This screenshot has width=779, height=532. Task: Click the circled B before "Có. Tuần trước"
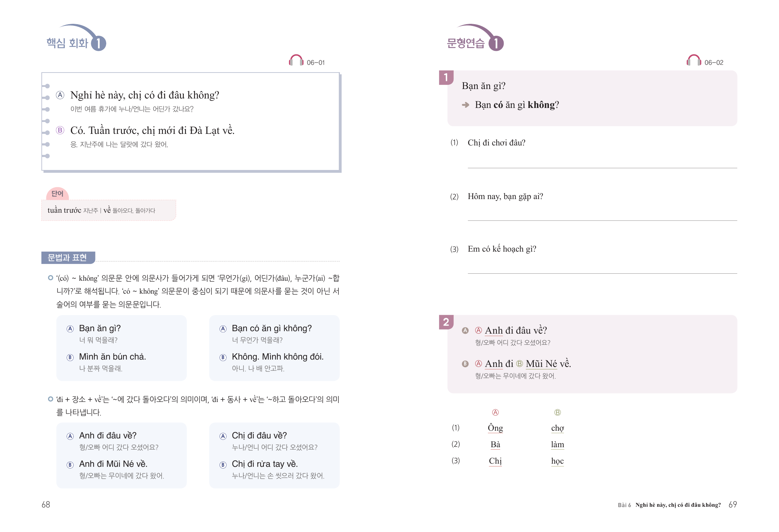[60, 130]
